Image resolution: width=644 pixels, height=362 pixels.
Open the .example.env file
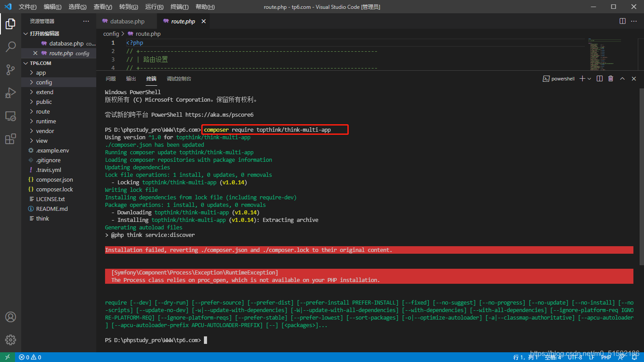pyautogui.click(x=59, y=150)
